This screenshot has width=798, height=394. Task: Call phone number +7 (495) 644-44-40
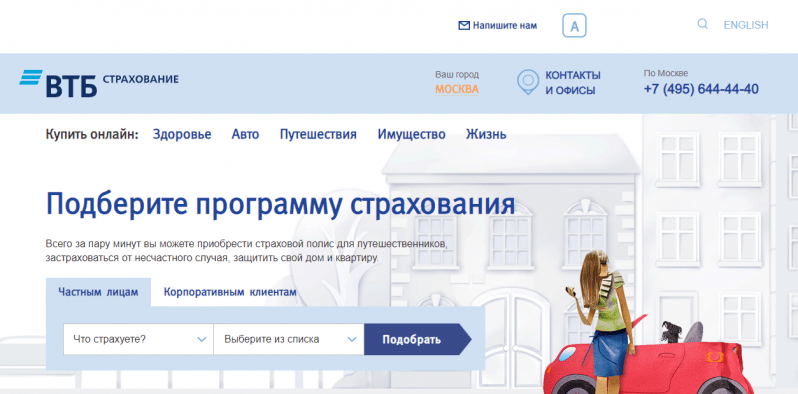coord(701,90)
